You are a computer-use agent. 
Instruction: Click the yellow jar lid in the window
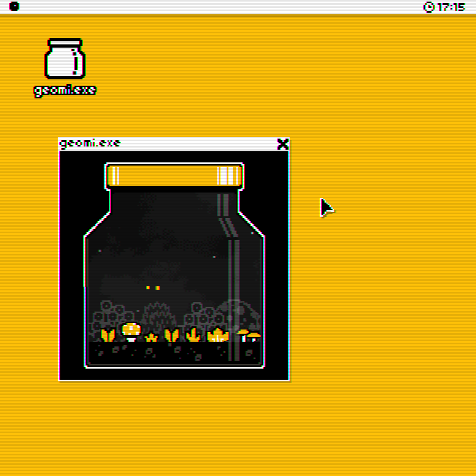pos(174,176)
